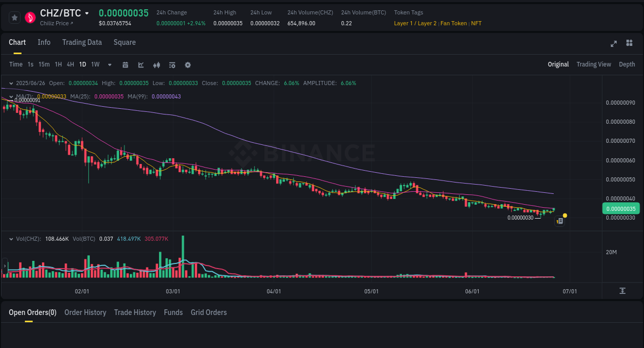This screenshot has height=348, width=644.
Task: Collapse the Volume indicator panel
Action: click(11, 239)
